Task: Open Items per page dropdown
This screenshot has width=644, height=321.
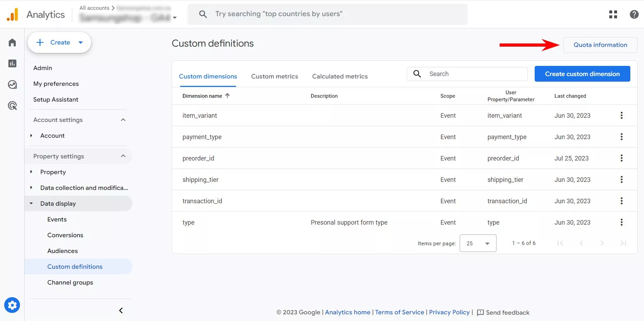Action: tap(478, 243)
